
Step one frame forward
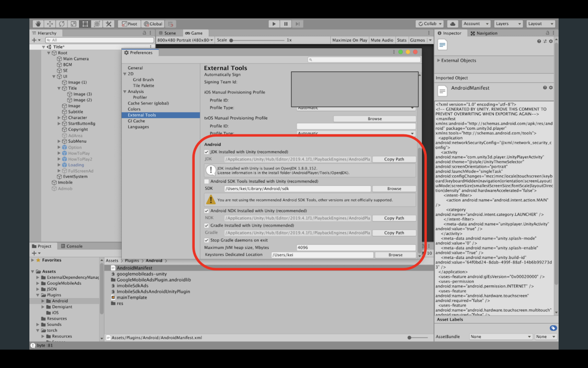click(x=298, y=24)
